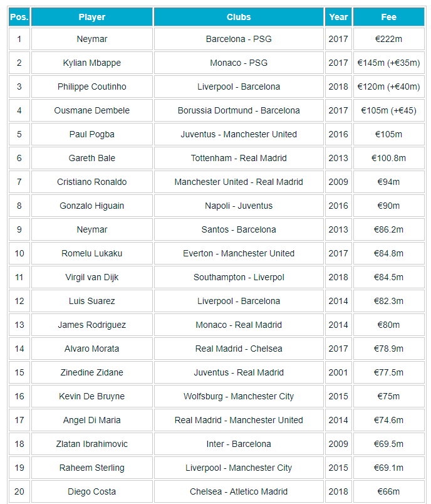This screenshot has height=504, width=431.
Task: Click the €222m fee cell
Action: tap(388, 39)
